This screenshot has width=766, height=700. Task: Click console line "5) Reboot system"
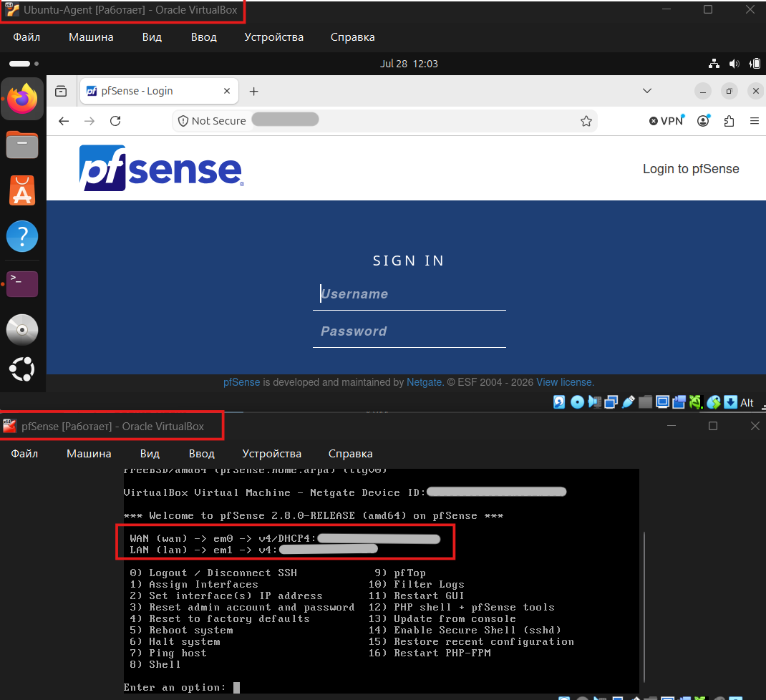(x=181, y=630)
